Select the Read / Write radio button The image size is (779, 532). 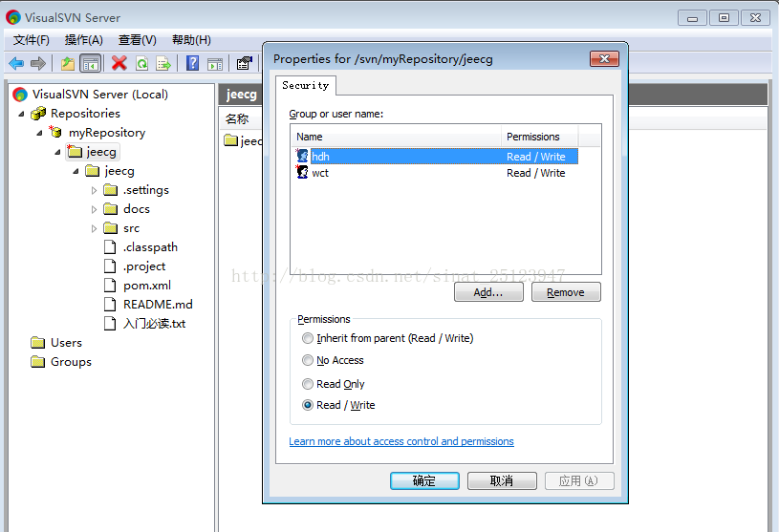coord(308,405)
